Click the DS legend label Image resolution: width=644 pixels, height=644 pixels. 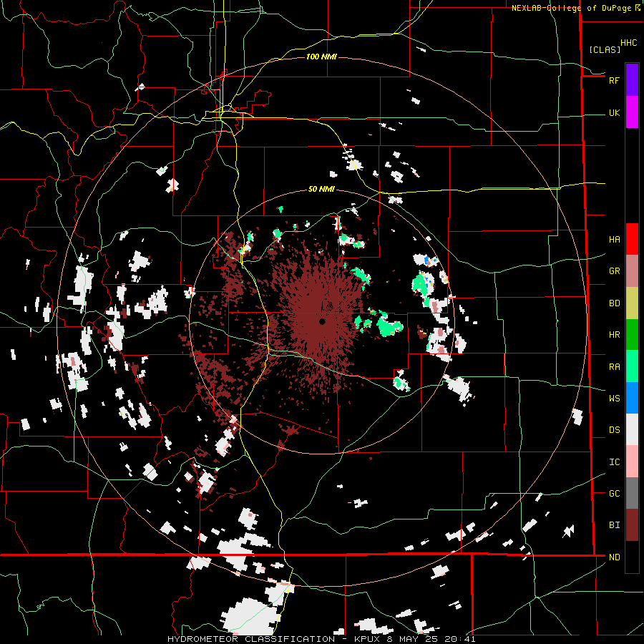tap(614, 430)
